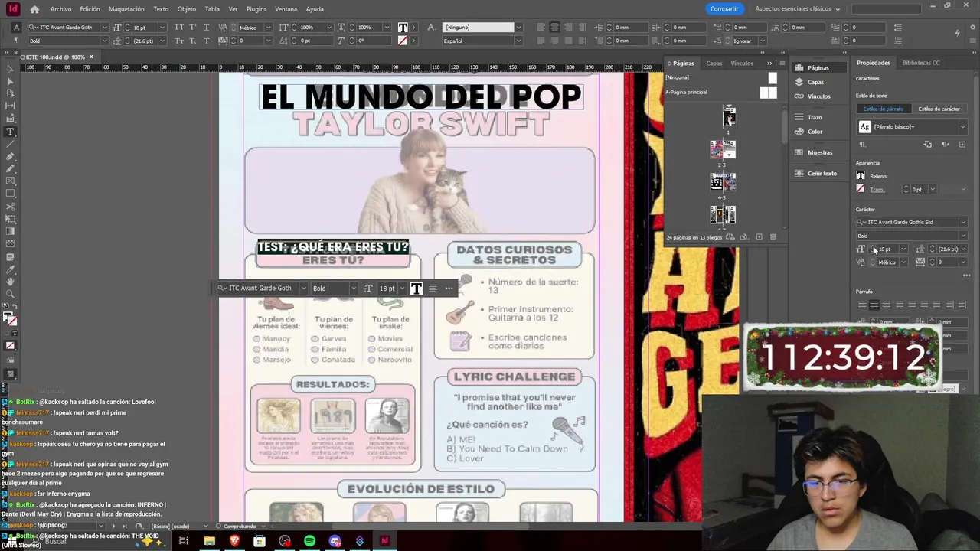Click the Relleno fill swatch in Apariencia
Image resolution: width=980 pixels, height=551 pixels.
(x=861, y=176)
